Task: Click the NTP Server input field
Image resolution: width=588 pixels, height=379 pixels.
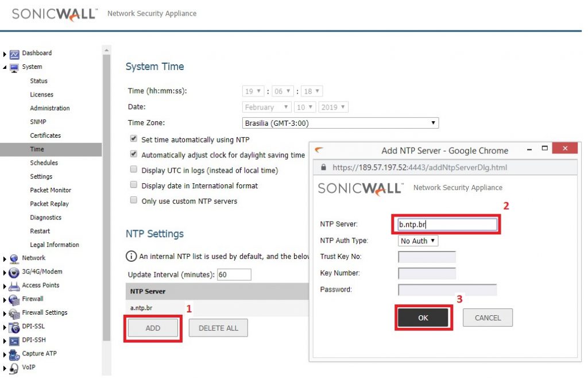Action: [447, 225]
